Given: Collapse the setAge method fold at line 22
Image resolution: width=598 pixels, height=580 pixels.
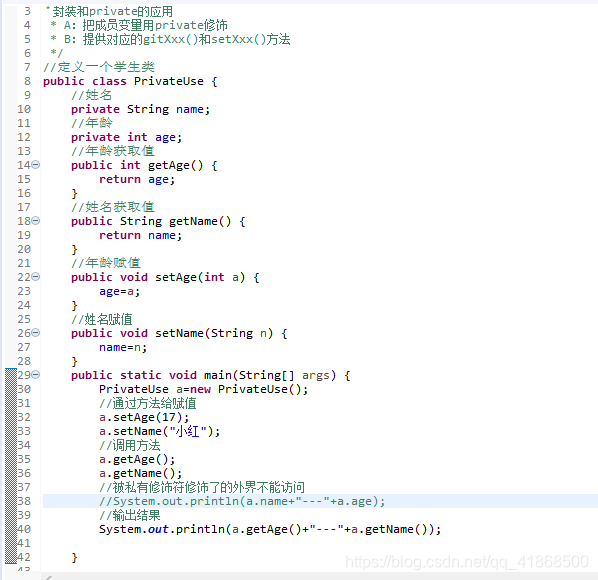Looking at the screenshot, I should point(35,276).
